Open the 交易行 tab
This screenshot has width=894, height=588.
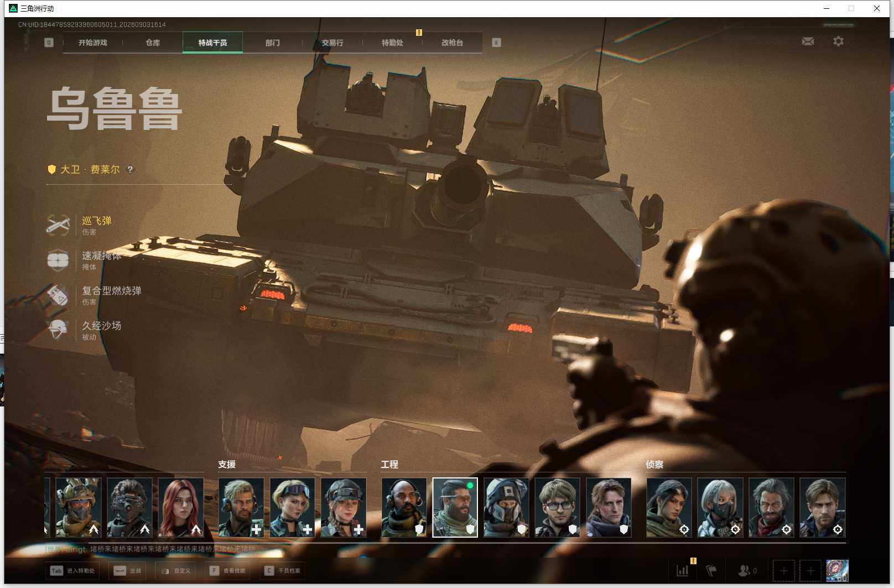tap(332, 43)
